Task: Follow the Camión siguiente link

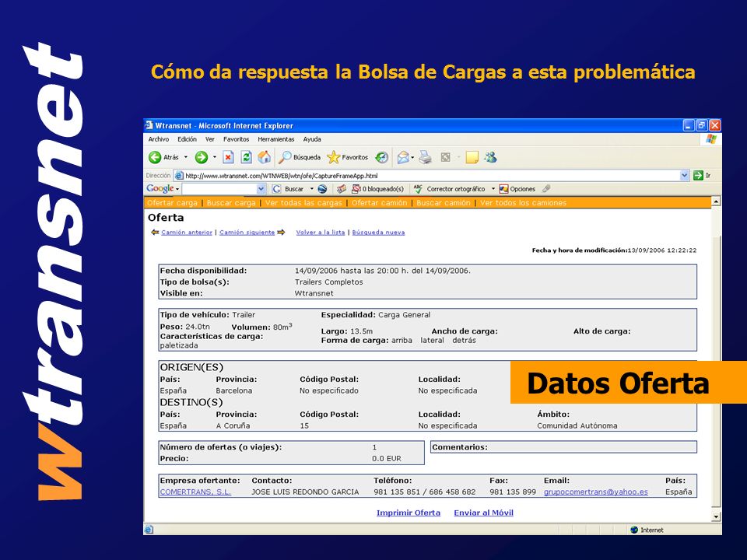Action: click(x=247, y=233)
